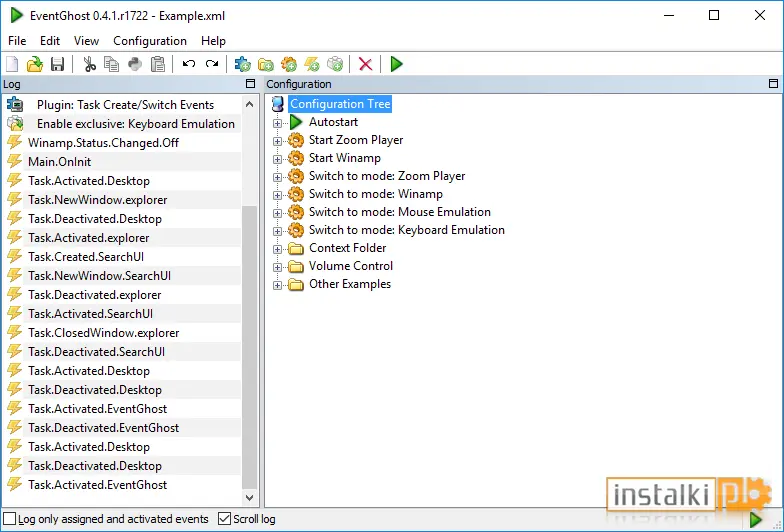This screenshot has height=532, width=784.
Task: Click the Log scroll down arrow
Action: [250, 498]
